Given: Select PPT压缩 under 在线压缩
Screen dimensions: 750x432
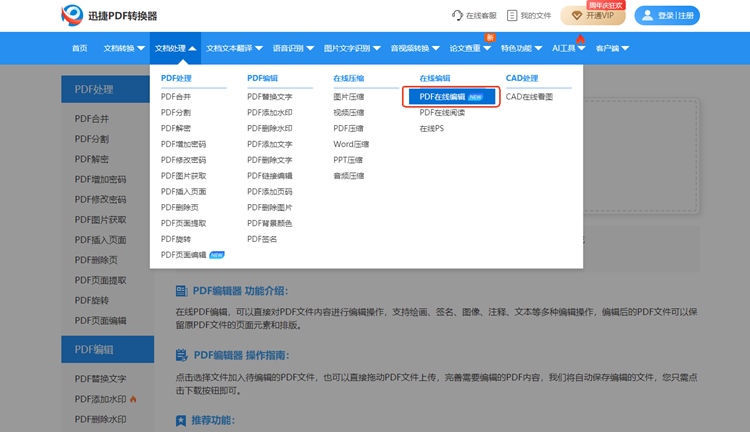Looking at the screenshot, I should click(348, 160).
